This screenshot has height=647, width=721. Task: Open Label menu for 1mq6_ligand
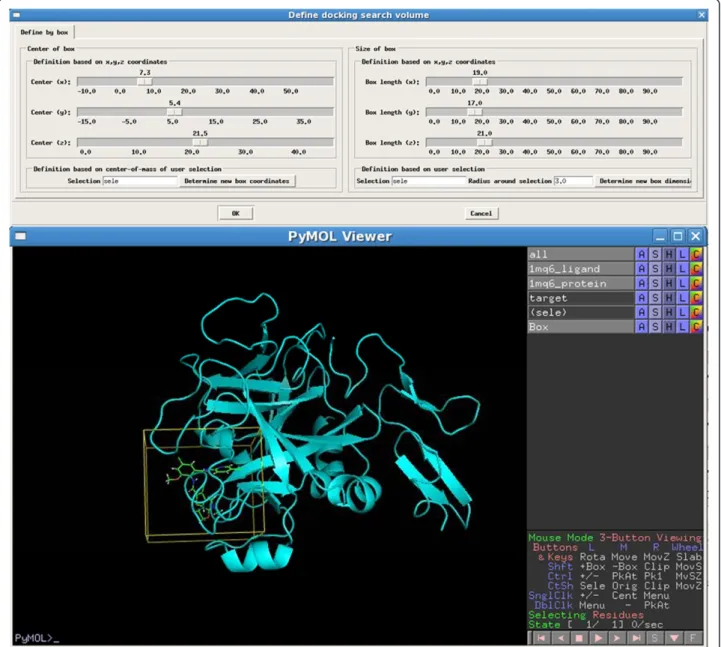tap(683, 269)
